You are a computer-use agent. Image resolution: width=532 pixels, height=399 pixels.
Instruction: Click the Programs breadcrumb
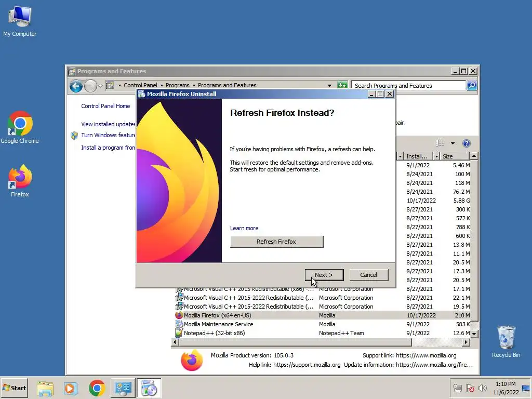(178, 85)
